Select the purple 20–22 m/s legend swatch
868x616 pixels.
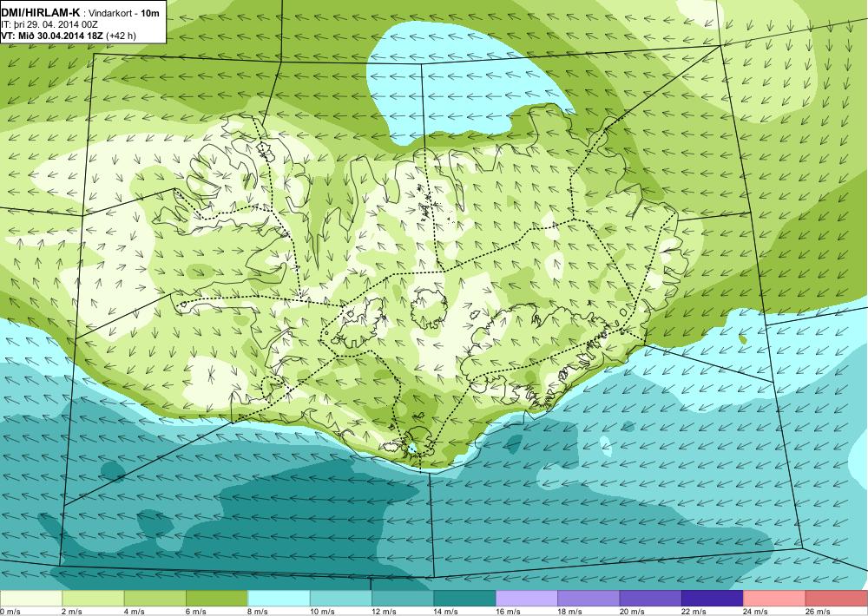pos(651,599)
